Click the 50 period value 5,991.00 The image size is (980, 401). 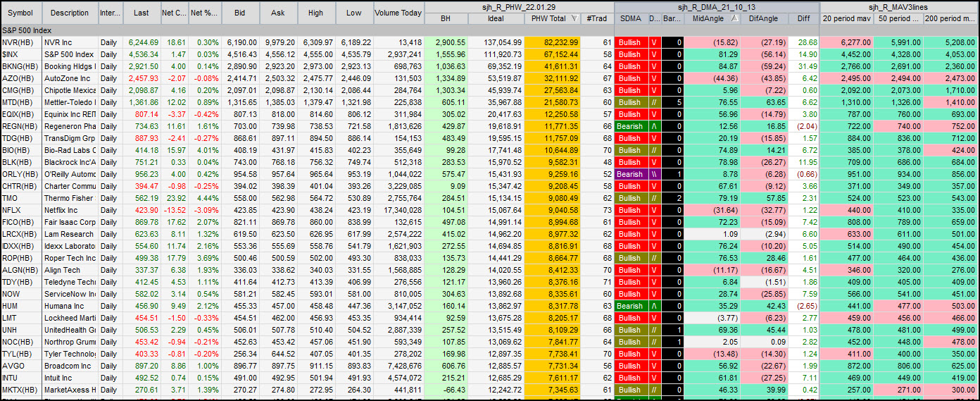898,43
